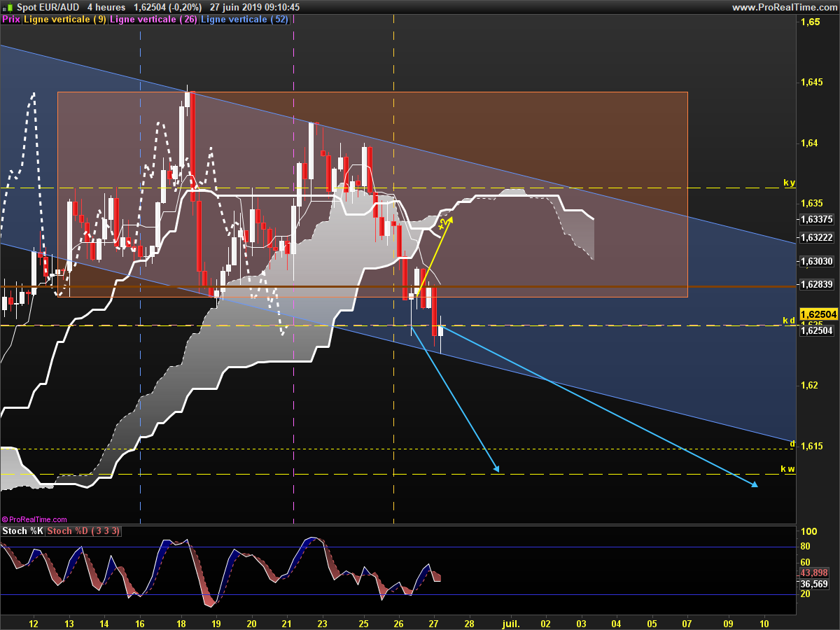840x630 pixels.
Task: Click the 'k w' horizontal line label
Action: pos(788,469)
